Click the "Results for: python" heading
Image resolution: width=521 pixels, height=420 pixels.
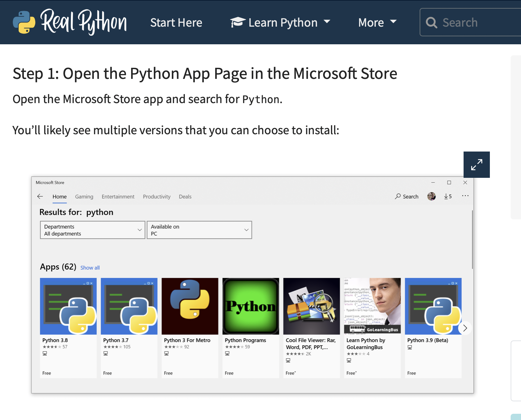click(76, 212)
